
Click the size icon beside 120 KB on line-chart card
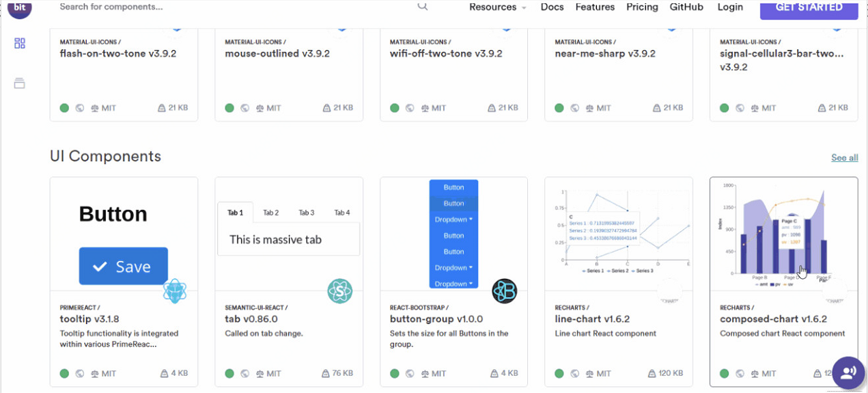(x=652, y=374)
